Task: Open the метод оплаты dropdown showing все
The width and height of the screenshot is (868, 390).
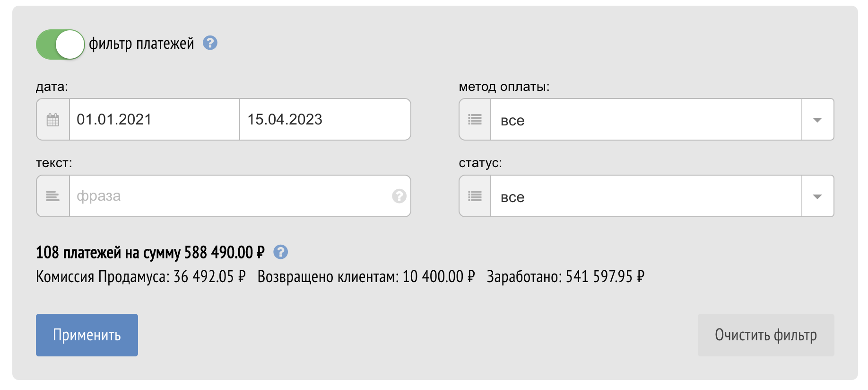Action: (x=646, y=120)
